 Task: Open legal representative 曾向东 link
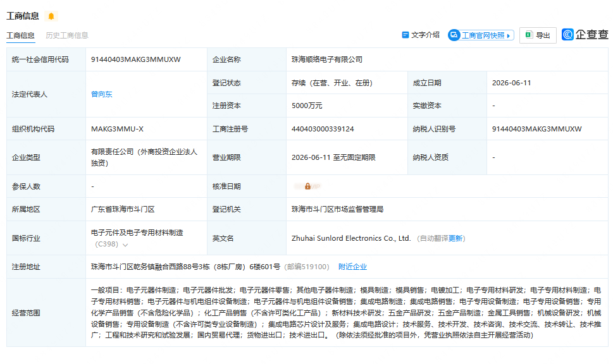102,94
